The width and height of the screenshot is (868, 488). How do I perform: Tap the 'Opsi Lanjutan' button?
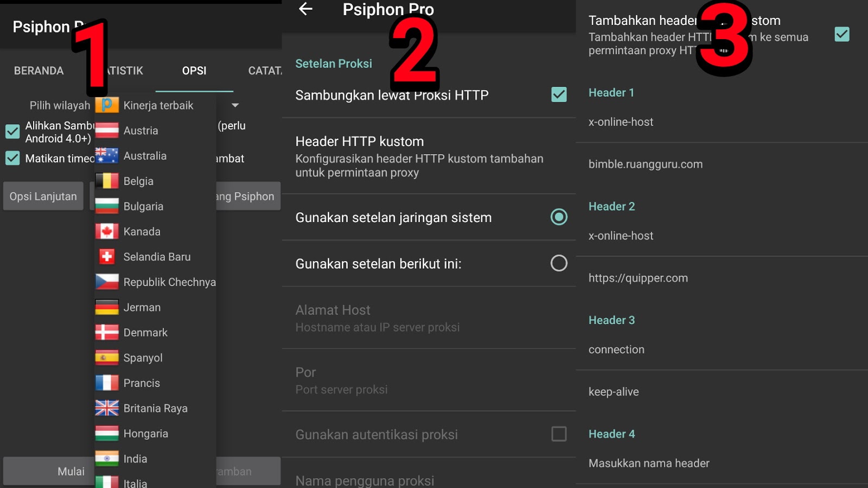pos(43,196)
